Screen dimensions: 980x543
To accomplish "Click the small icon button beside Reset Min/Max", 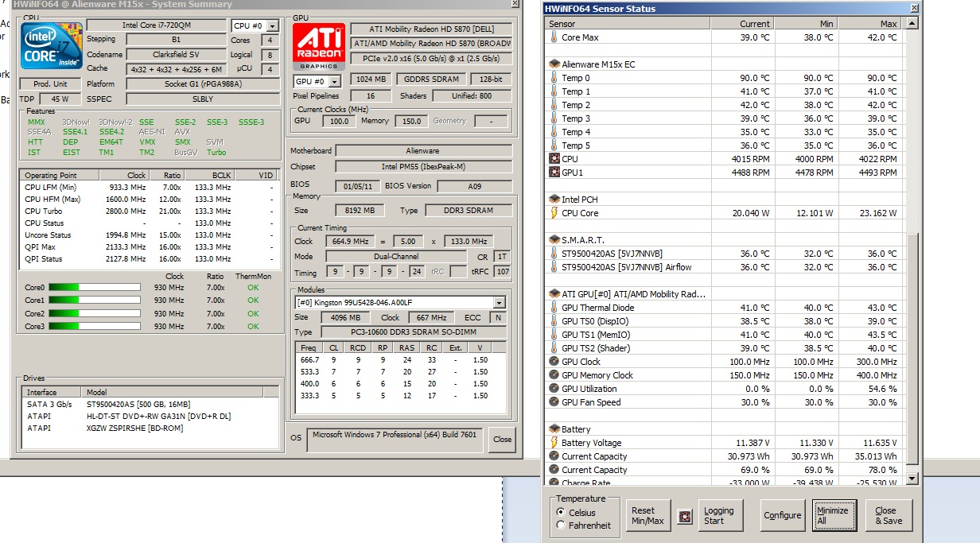I will point(684,516).
